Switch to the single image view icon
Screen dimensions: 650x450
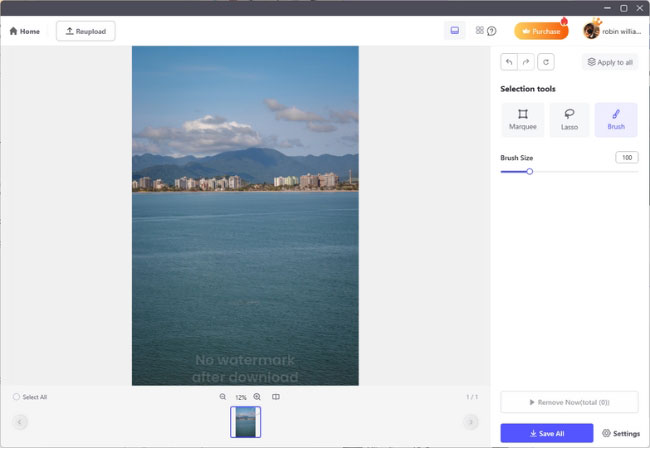pyautogui.click(x=454, y=31)
